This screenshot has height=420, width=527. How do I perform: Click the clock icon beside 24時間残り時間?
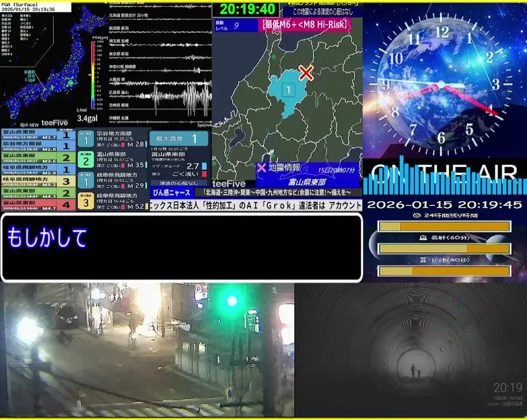417,215
